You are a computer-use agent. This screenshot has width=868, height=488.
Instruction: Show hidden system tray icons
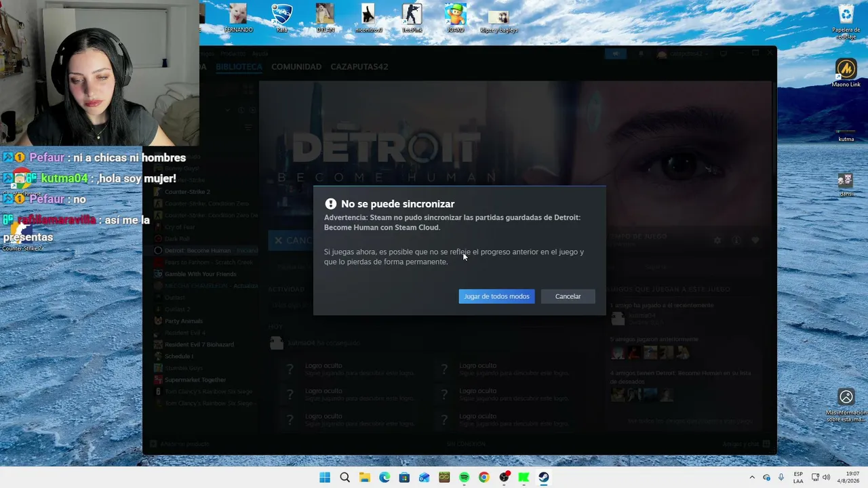tap(751, 477)
